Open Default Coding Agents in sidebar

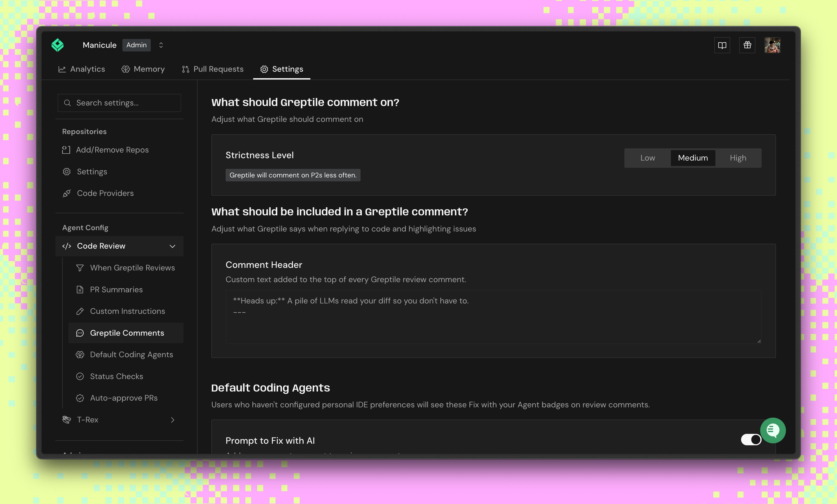(x=126, y=355)
